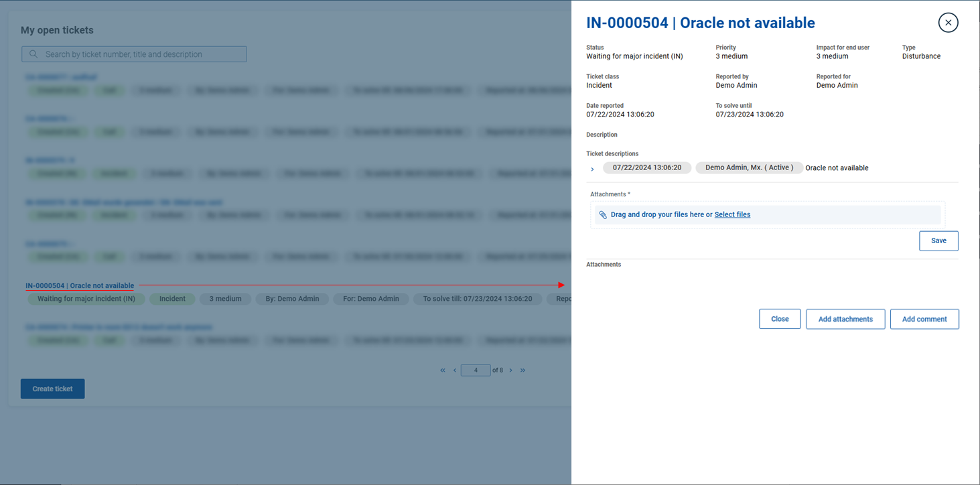
Task: Save the uploaded attachments
Action: 938,241
